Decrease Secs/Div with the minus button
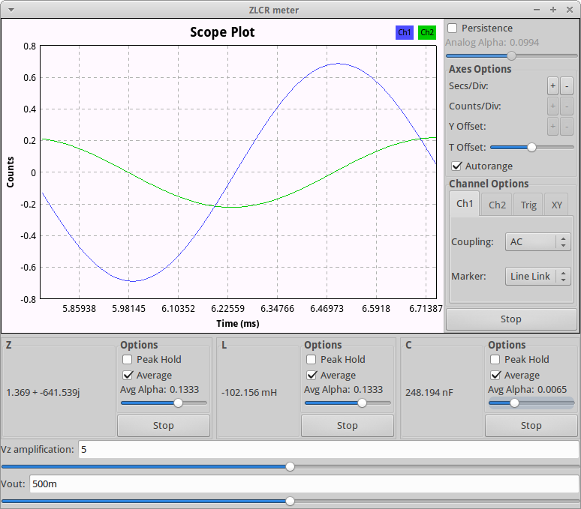The height and width of the screenshot is (509, 581). (567, 86)
